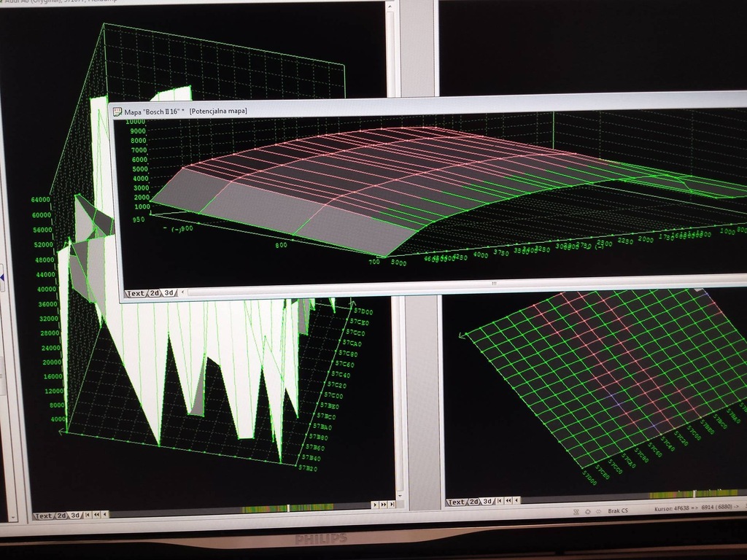This screenshot has height=560, width=747.
Task: Click scroll-left arrow in Bosch II 16 map window
Action: (183, 292)
